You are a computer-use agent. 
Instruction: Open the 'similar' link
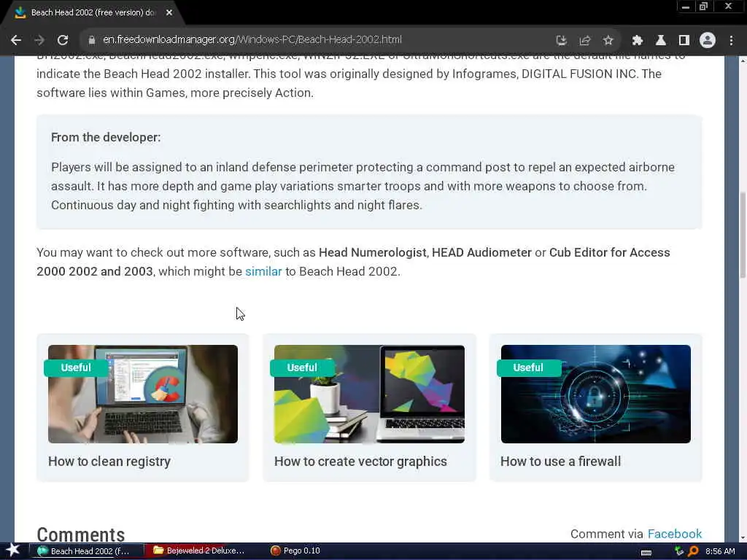point(263,271)
